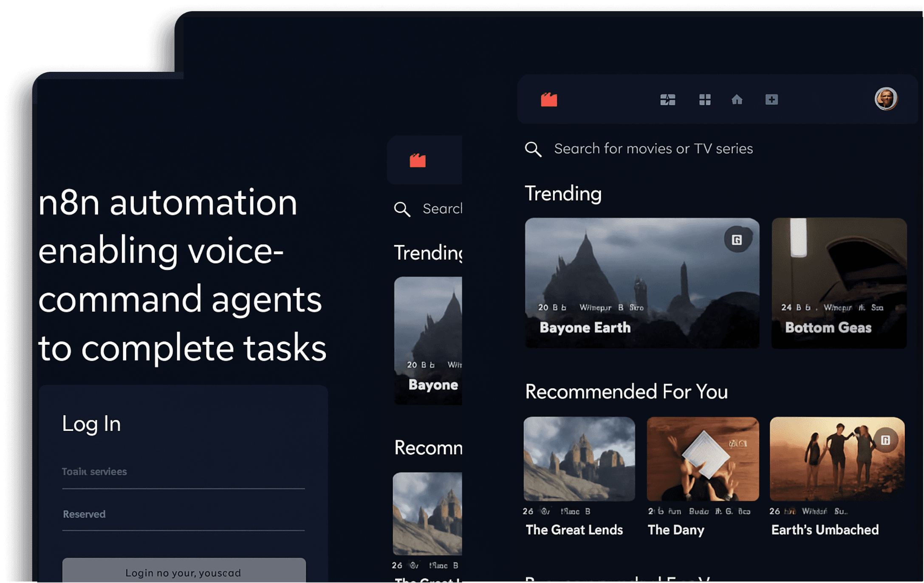
Task: Click the magnifier icon beside movie search
Action: coord(533,149)
